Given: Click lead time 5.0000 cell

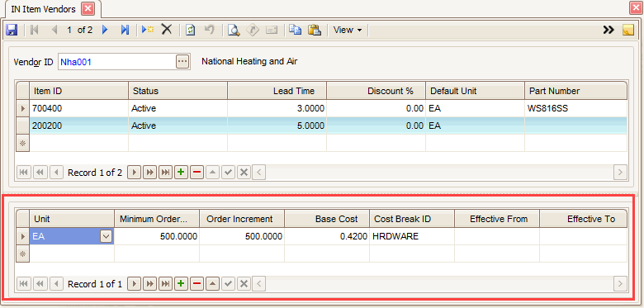Looking at the screenshot, I should tap(277, 126).
